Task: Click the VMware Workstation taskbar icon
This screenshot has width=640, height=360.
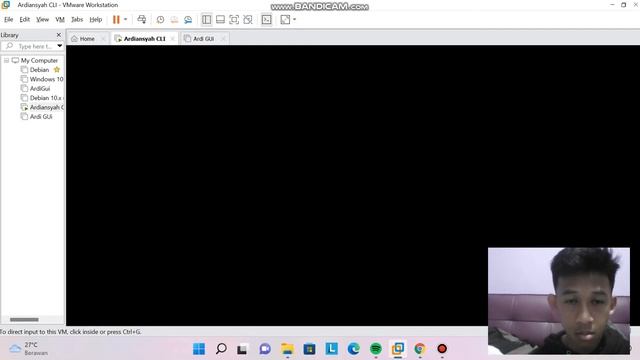Action: (398, 348)
